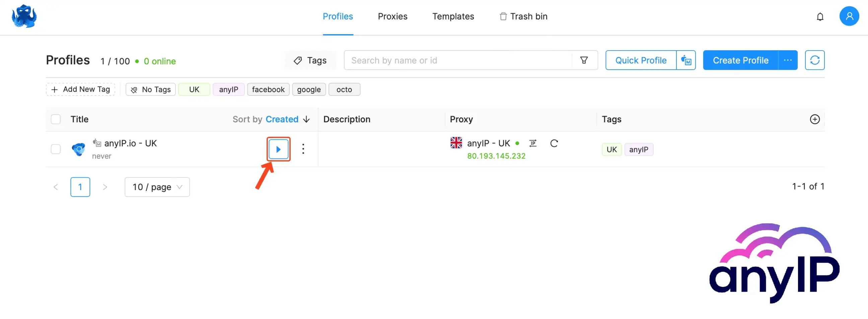Open the profile row three-dot menu

point(303,149)
